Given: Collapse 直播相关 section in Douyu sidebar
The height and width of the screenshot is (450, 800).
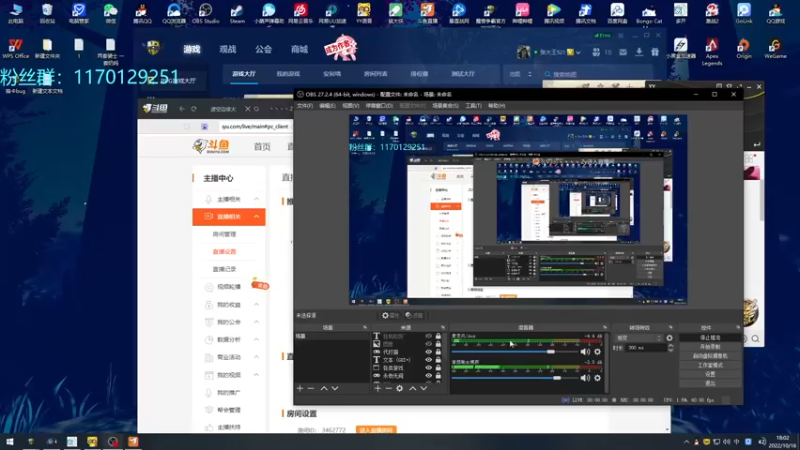Looking at the screenshot, I should [x=257, y=217].
